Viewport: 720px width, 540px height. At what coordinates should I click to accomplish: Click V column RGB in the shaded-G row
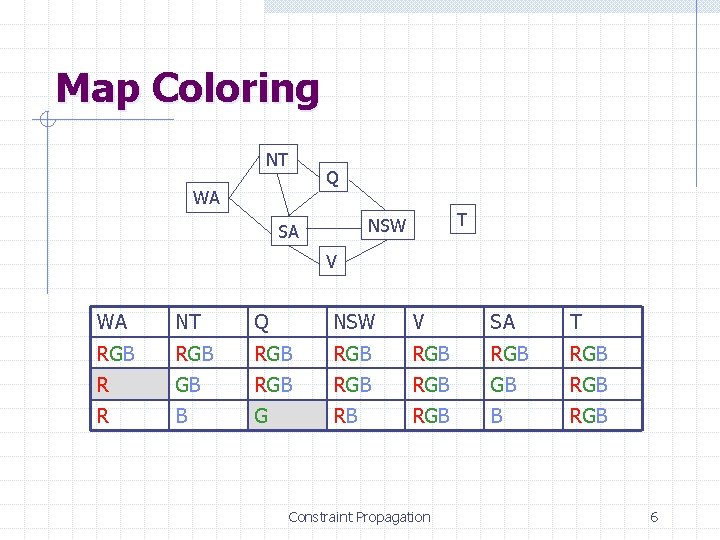tap(444, 416)
